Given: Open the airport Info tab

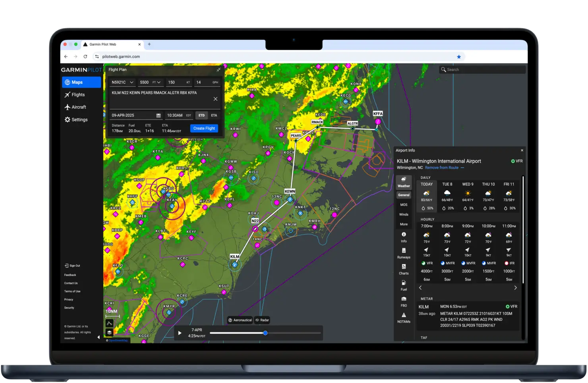Looking at the screenshot, I should pos(404,237).
